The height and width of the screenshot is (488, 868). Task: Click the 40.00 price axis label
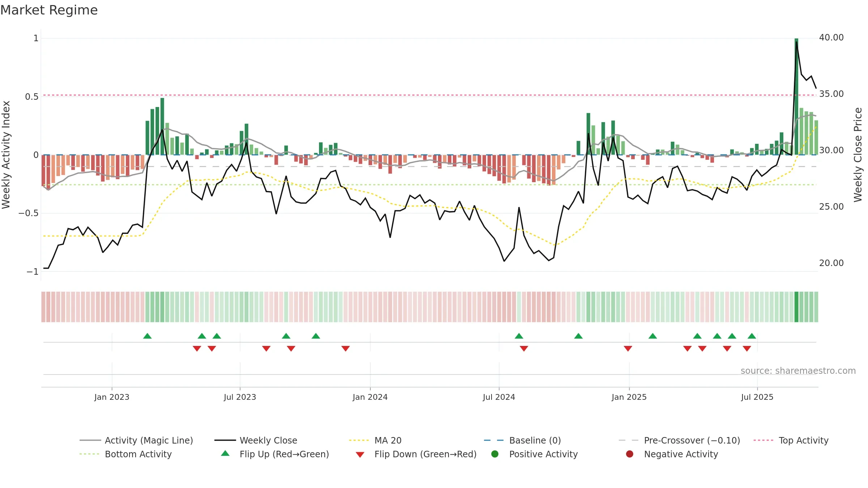pos(831,38)
